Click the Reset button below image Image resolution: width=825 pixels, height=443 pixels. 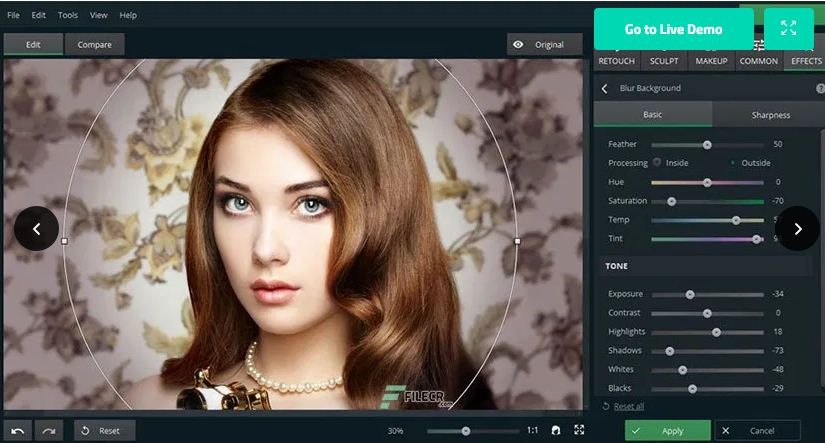[105, 431]
